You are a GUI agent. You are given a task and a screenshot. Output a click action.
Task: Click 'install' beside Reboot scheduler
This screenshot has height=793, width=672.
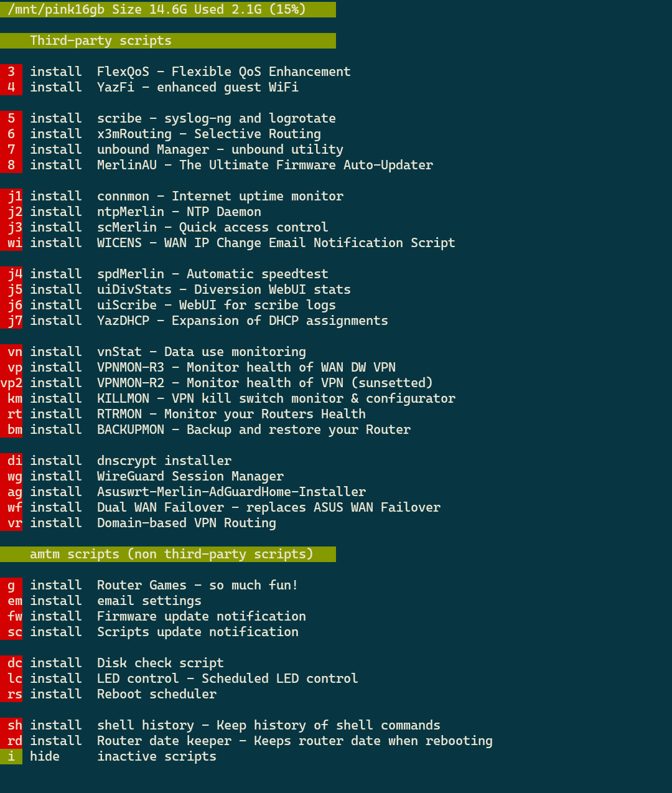(x=56, y=694)
